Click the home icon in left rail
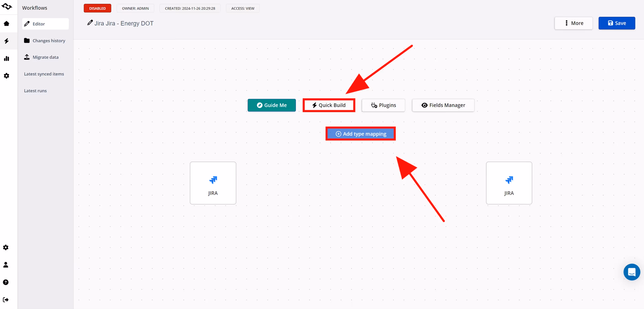 click(6, 24)
